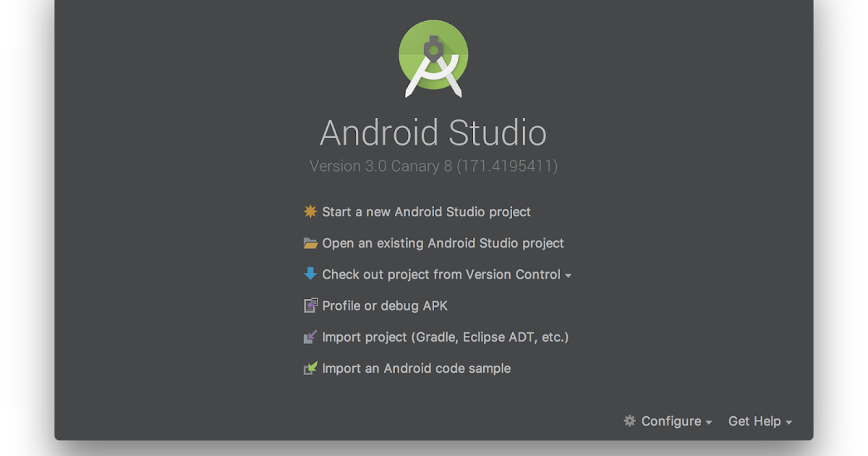Select Import an Android code sample

415,368
